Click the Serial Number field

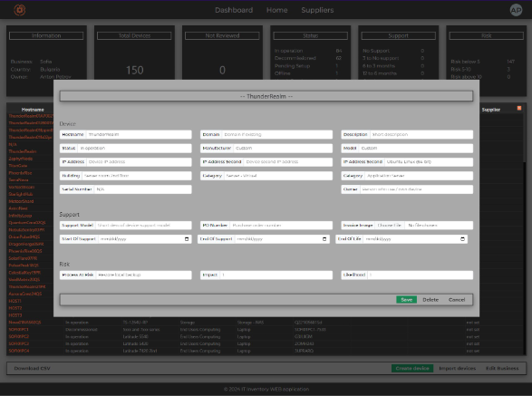[x=143, y=189]
